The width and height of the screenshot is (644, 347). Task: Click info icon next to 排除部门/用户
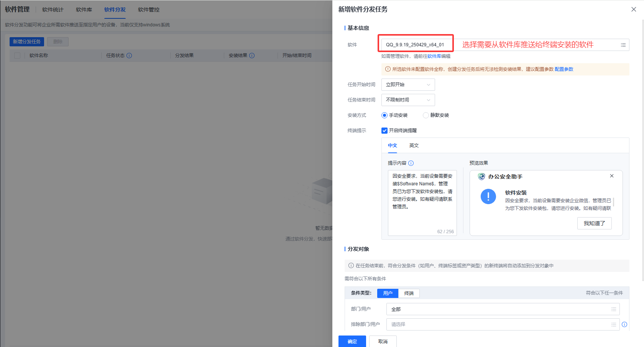tap(624, 324)
